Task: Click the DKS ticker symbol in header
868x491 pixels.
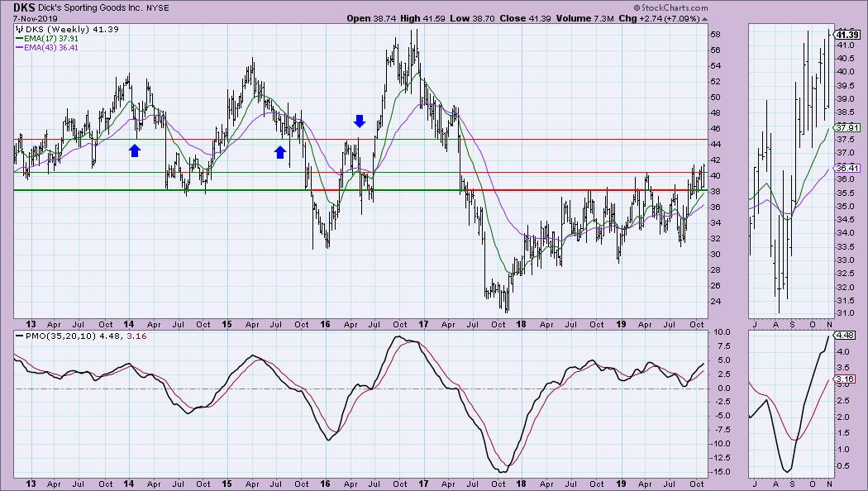Action: (x=24, y=7)
